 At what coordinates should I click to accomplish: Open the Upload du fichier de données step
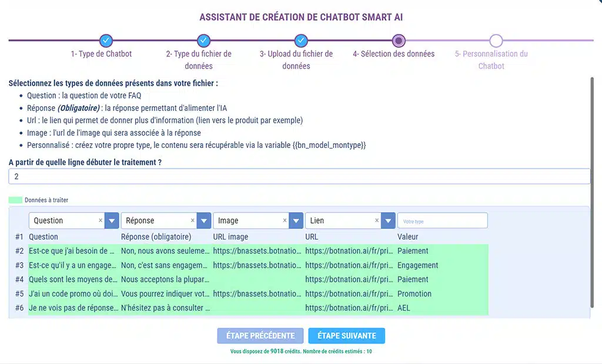(296, 60)
